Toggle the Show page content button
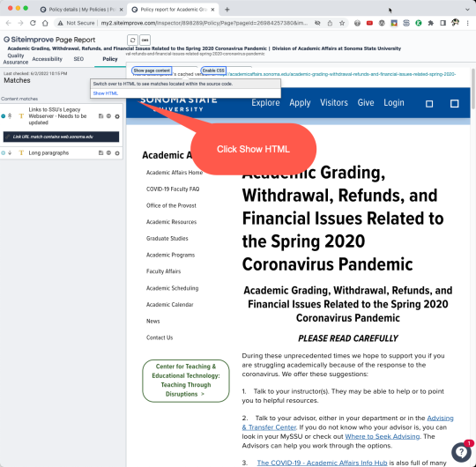Image resolution: width=476 pixels, height=467 pixels. click(x=152, y=70)
